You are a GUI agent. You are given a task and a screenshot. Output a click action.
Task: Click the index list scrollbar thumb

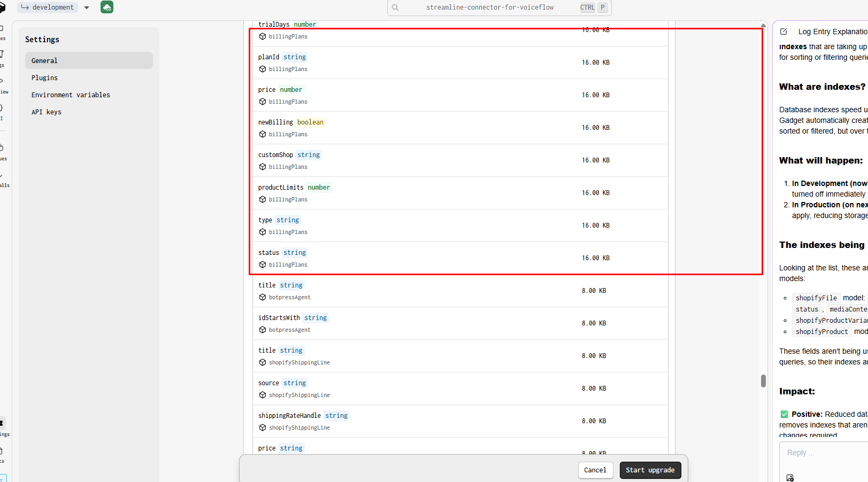[x=763, y=381]
